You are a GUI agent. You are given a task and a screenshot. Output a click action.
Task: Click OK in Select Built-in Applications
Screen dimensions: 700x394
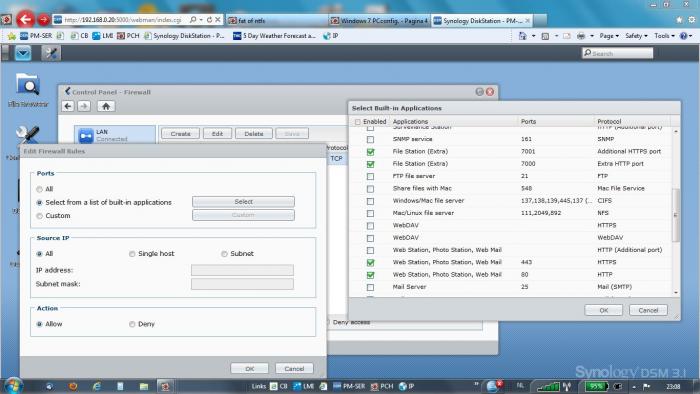(604, 310)
